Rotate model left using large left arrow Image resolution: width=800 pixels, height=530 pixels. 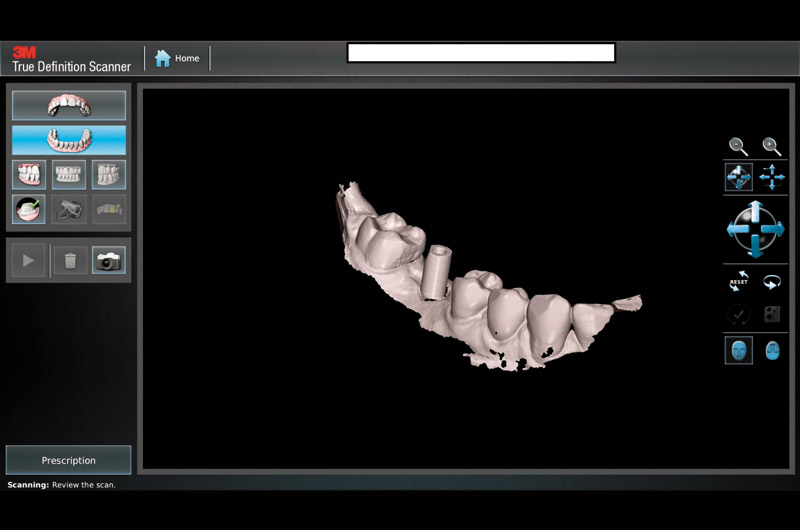[736, 229]
